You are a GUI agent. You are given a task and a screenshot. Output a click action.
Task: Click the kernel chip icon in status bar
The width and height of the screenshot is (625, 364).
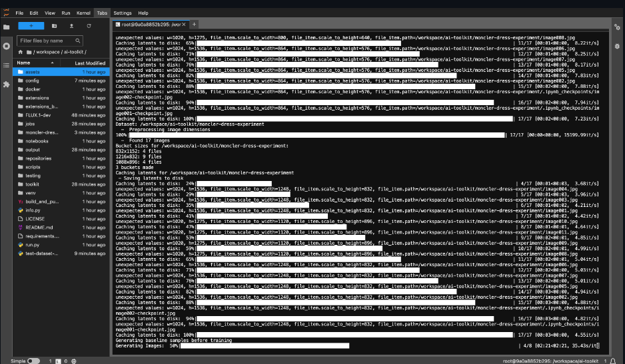coord(74,361)
